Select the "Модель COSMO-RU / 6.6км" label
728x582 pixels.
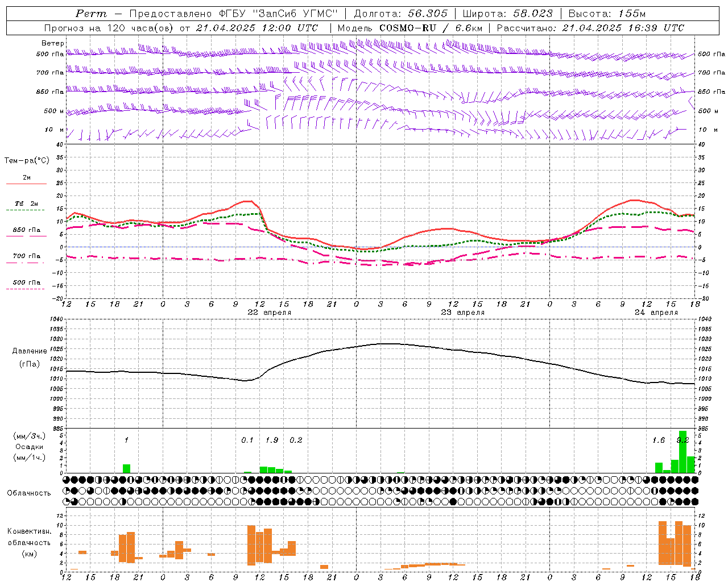[x=410, y=28]
